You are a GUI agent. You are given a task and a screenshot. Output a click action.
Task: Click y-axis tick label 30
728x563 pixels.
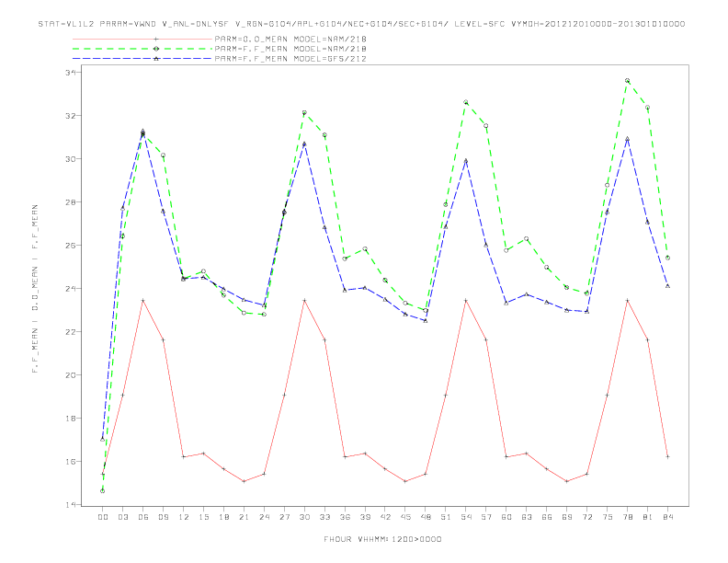click(x=72, y=159)
